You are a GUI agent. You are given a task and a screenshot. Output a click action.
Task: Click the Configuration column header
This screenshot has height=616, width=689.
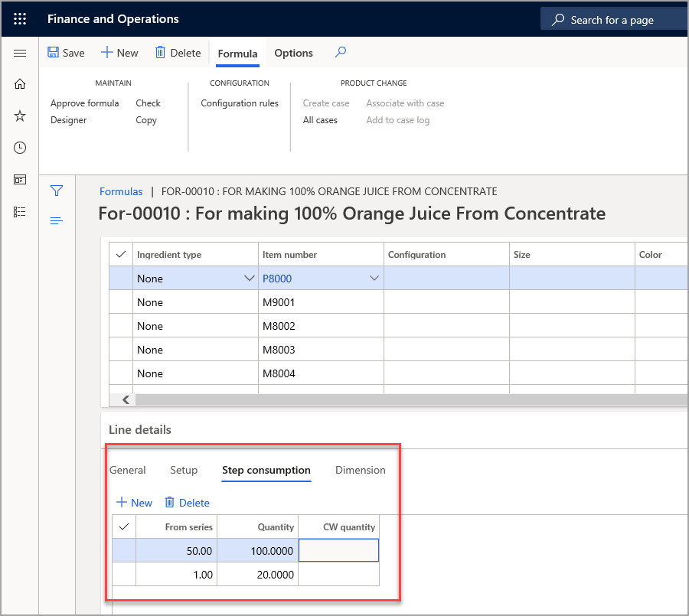click(x=446, y=254)
